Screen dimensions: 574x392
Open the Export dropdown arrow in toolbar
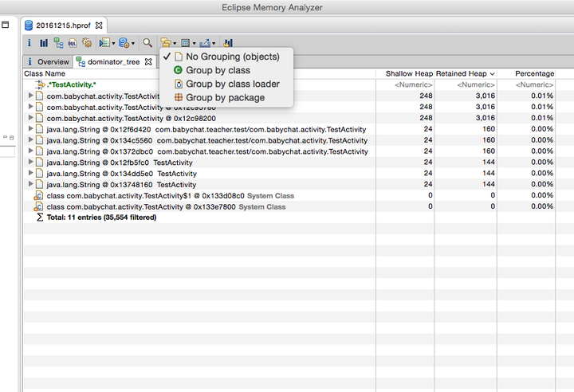(x=214, y=44)
